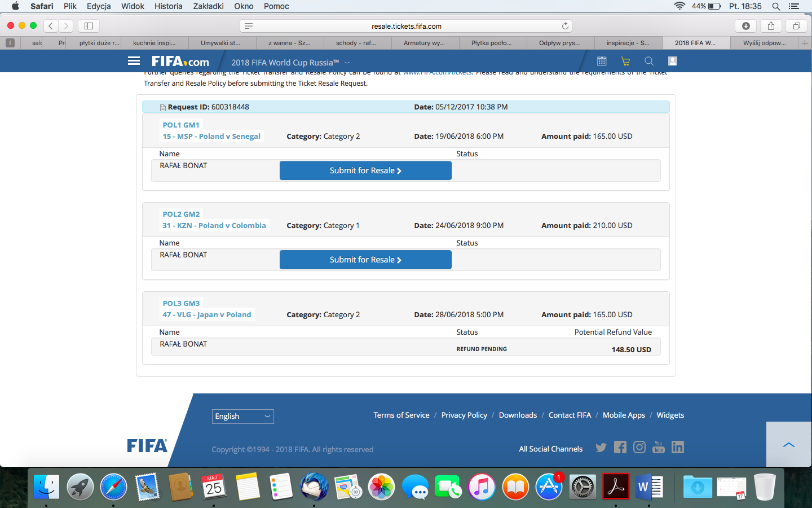Screen dimensions: 812x508
Task: Open the Mobile Apps footer link
Action: point(624,415)
